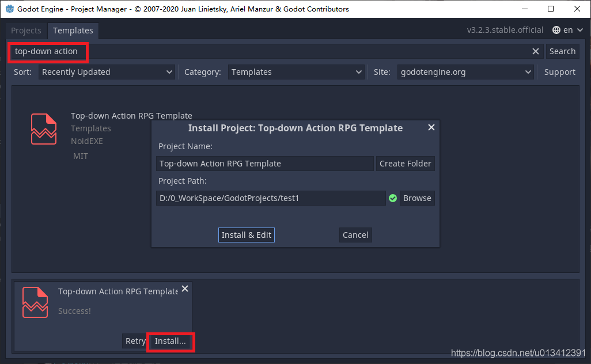This screenshot has height=364, width=591.
Task: Click the Support button
Action: tap(560, 72)
